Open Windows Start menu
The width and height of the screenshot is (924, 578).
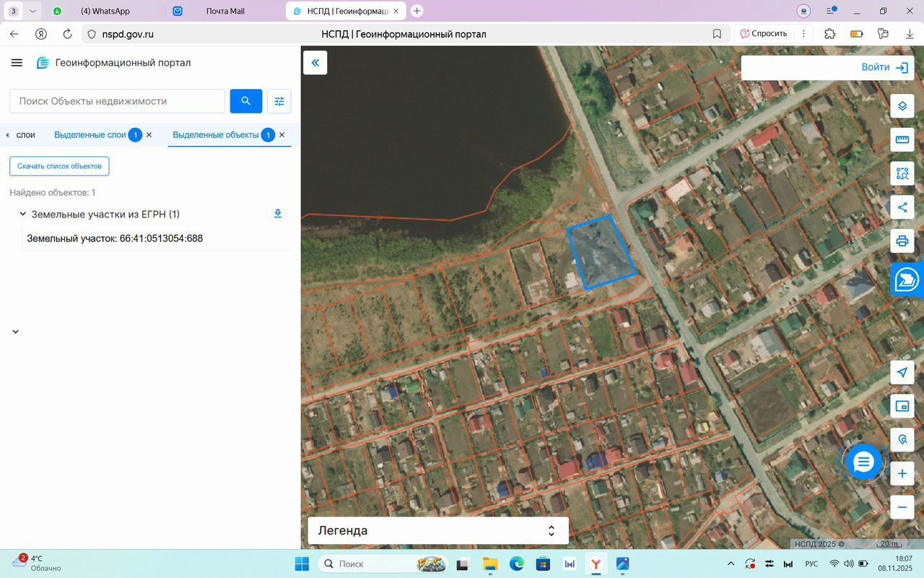pos(302,564)
